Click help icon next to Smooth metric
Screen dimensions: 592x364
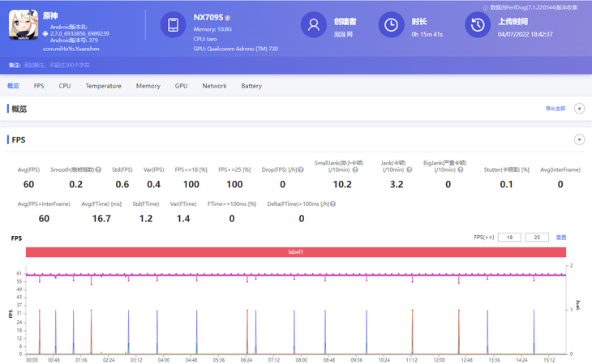click(x=98, y=169)
